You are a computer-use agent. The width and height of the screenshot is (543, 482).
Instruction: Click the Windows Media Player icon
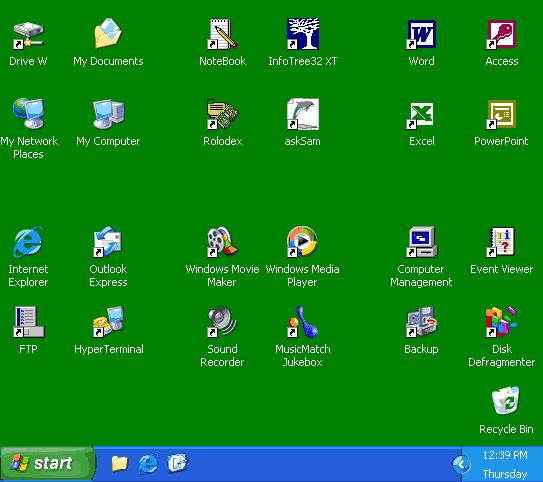303,242
